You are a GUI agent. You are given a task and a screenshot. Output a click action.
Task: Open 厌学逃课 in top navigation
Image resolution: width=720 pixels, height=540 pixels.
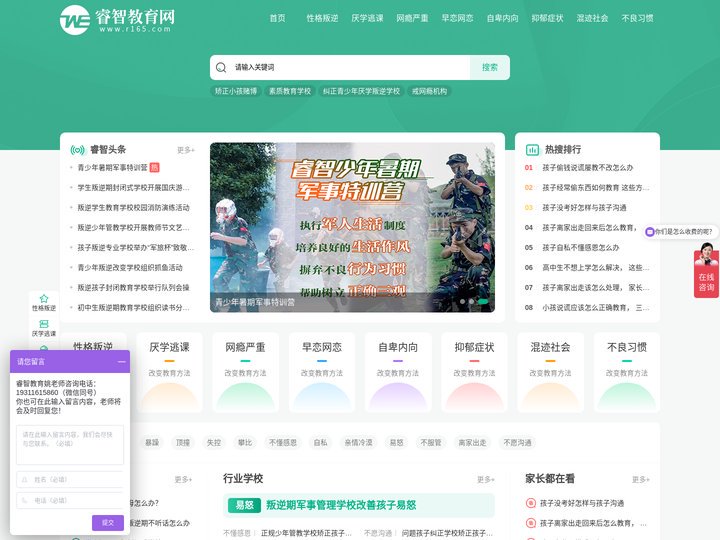[x=367, y=18]
